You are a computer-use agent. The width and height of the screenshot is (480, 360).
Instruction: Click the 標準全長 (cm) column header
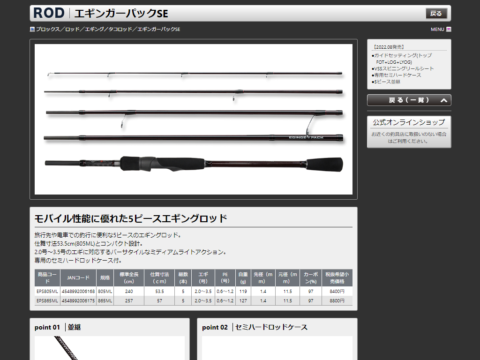point(129,278)
